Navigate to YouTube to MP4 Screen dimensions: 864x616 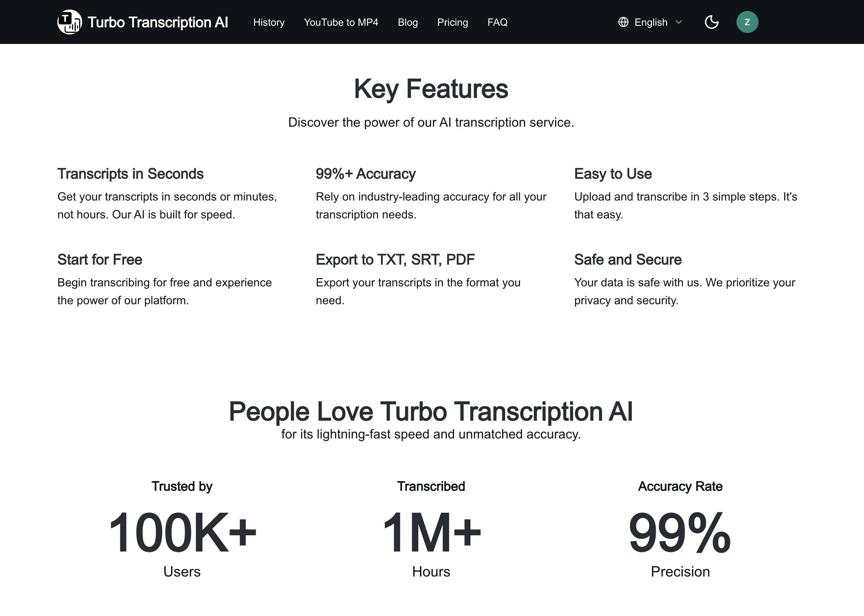[341, 22]
